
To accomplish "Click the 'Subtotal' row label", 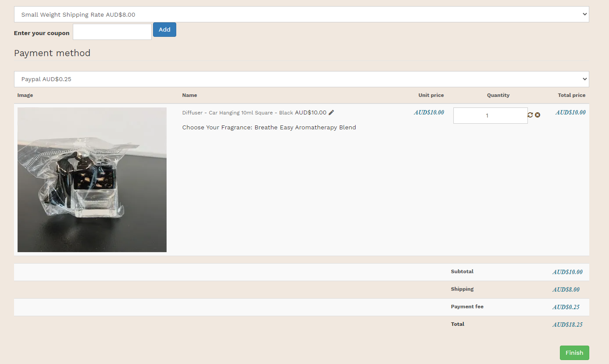I will [462, 271].
